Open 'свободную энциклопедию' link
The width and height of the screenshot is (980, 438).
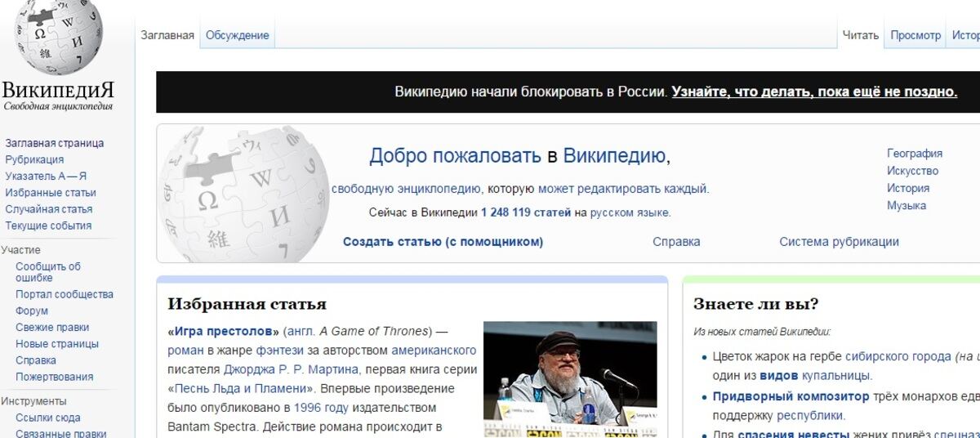pyautogui.click(x=406, y=189)
